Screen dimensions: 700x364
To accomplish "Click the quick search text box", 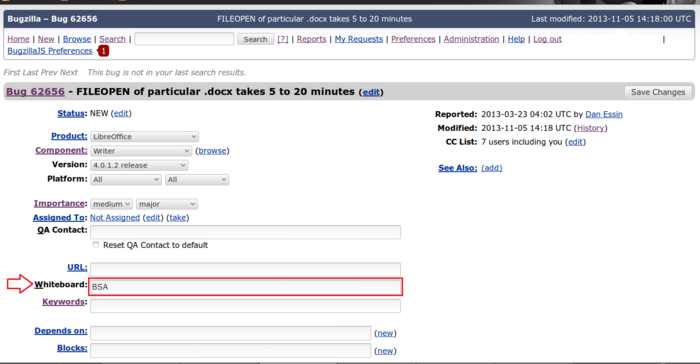I will click(x=184, y=39).
